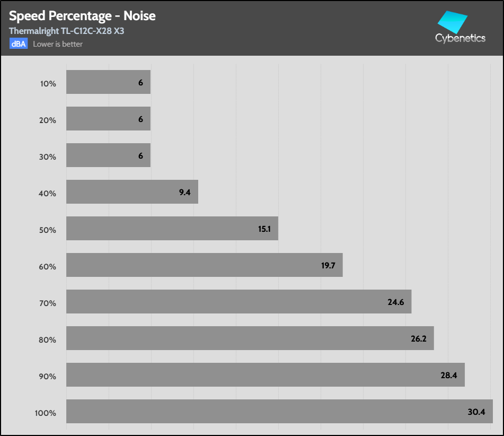504x436 pixels.
Task: Select the 10% speed bar
Action: (x=108, y=82)
